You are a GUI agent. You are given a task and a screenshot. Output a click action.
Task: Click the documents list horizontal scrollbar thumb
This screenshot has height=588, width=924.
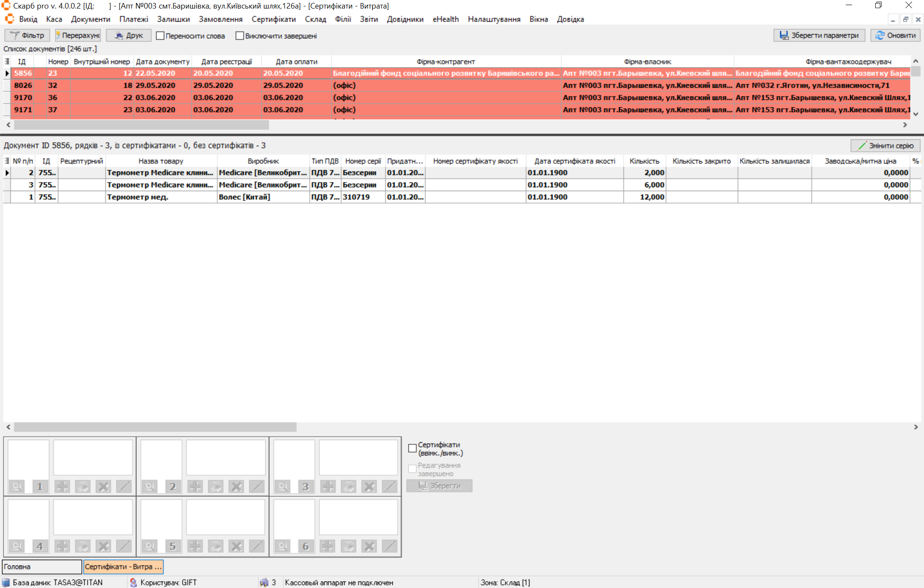pos(141,125)
